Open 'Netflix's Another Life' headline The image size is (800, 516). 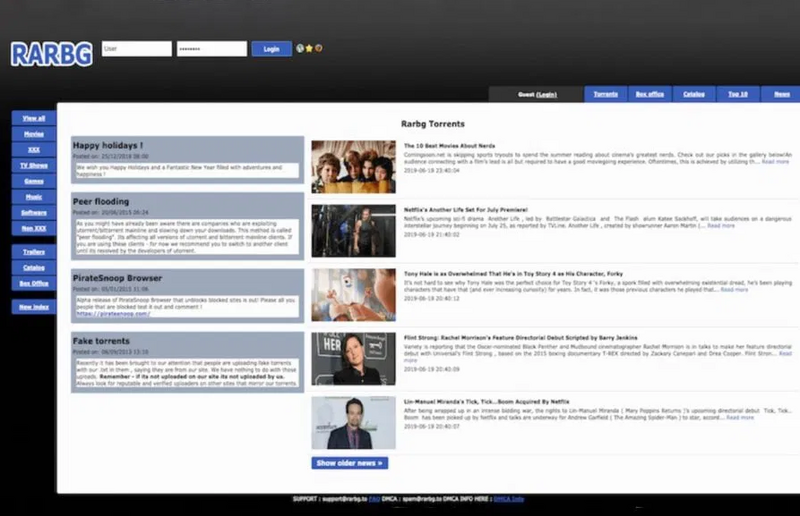click(466, 210)
